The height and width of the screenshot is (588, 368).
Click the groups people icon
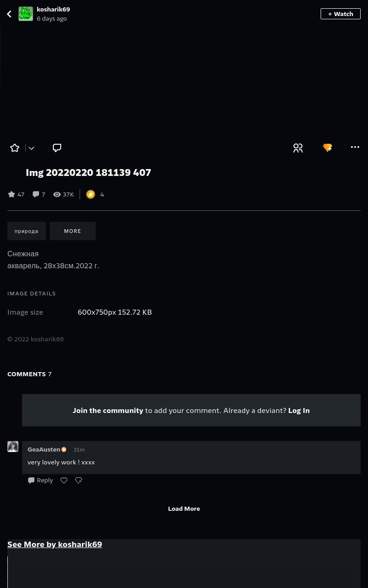point(298,148)
